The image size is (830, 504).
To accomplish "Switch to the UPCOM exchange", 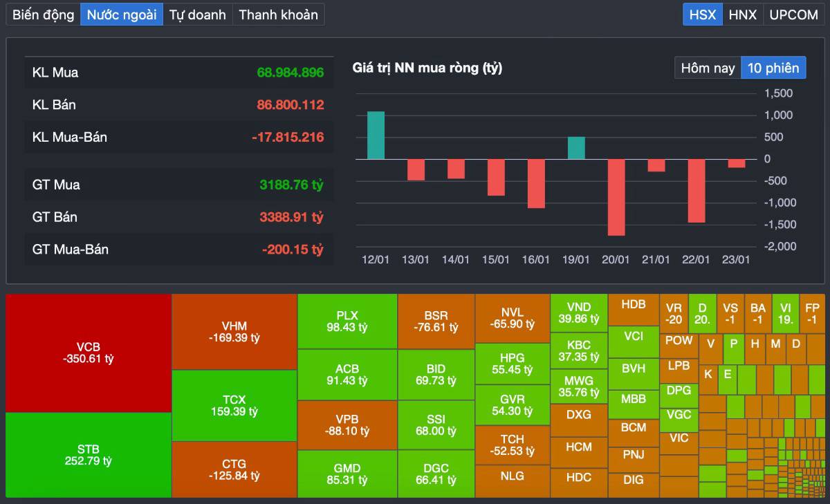I will 794,15.
